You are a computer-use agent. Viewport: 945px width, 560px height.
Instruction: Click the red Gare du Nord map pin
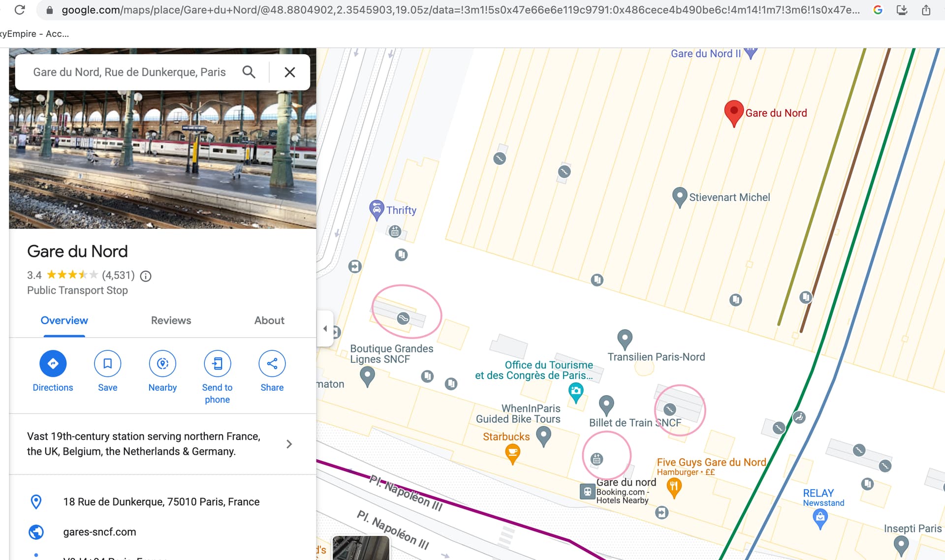click(733, 113)
